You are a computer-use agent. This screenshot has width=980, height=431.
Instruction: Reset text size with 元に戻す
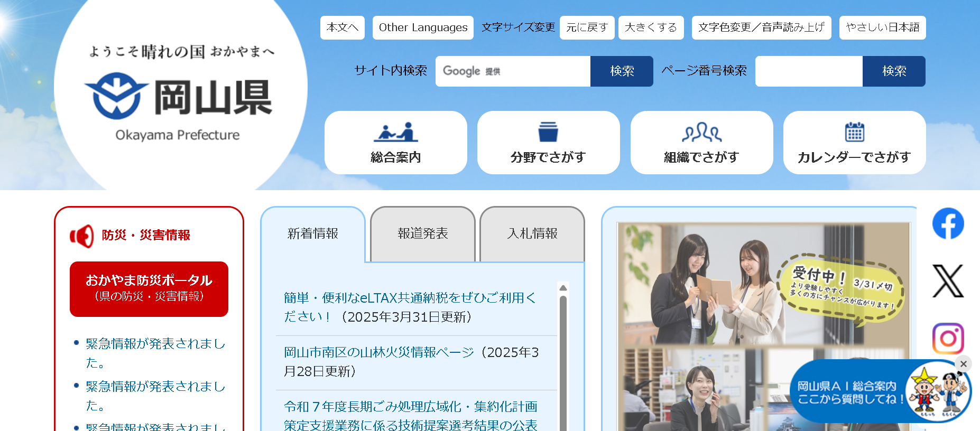587,27
